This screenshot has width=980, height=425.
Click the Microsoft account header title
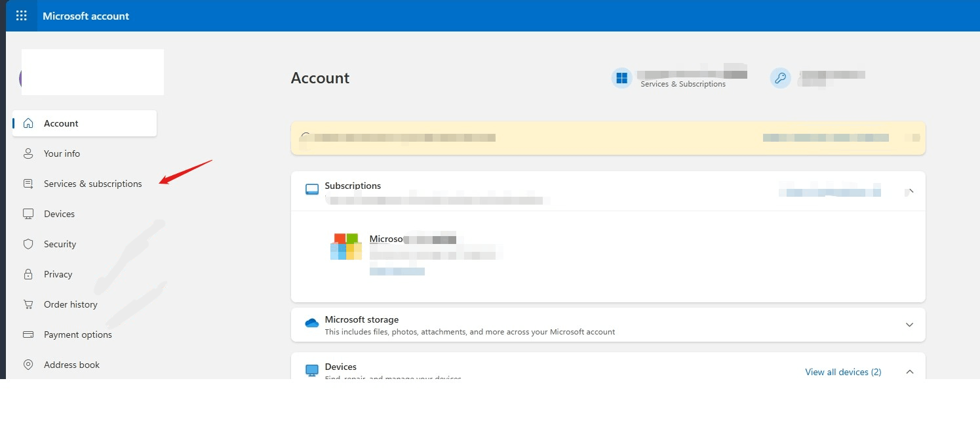[x=86, y=16]
